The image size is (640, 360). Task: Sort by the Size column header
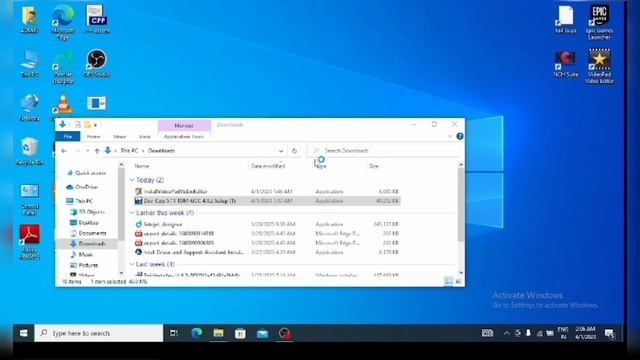(374, 166)
